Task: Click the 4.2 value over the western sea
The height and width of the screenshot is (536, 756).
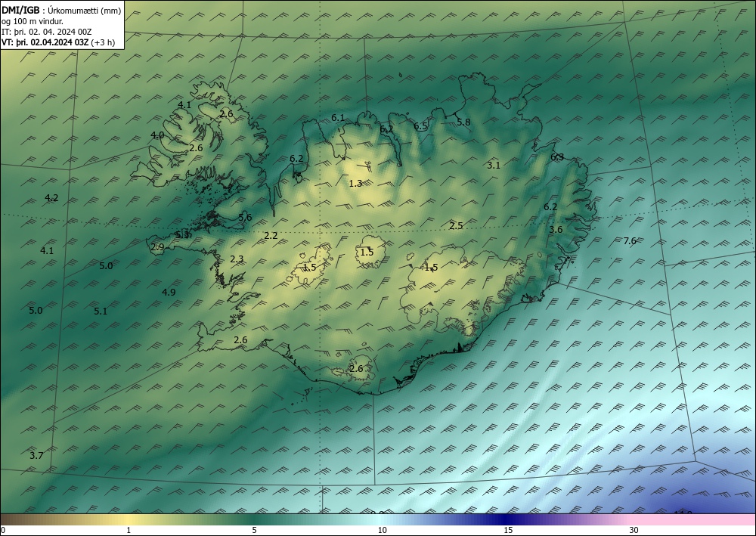Action: (x=51, y=197)
